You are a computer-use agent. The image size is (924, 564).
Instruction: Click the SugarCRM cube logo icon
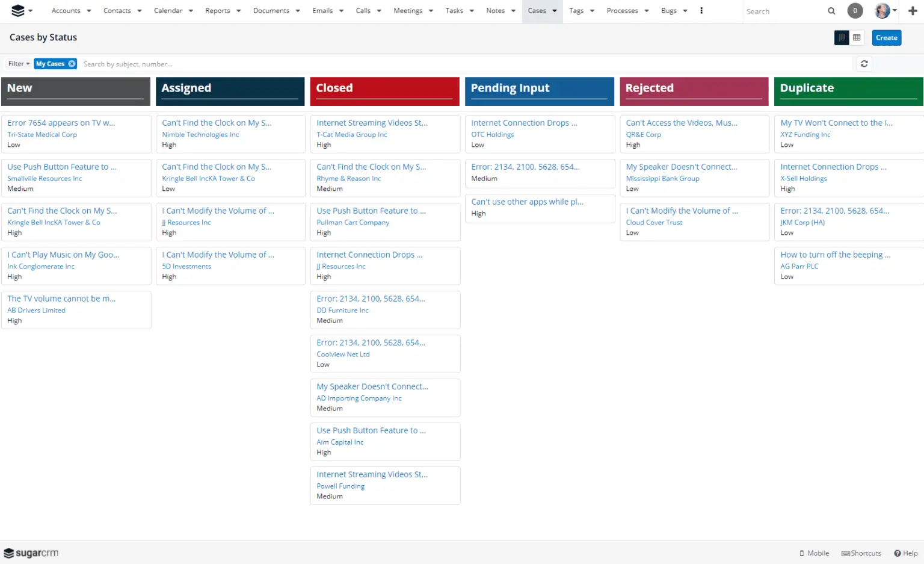tap(17, 11)
